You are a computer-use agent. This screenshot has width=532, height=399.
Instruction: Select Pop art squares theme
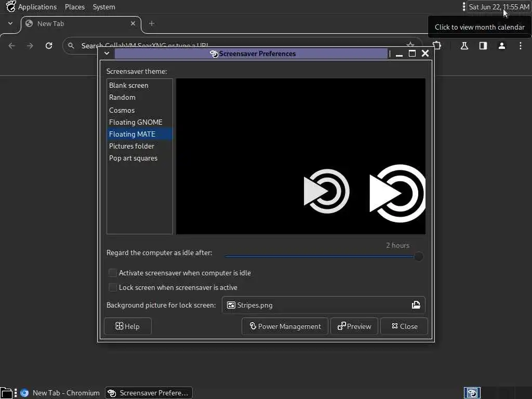[x=139, y=158]
